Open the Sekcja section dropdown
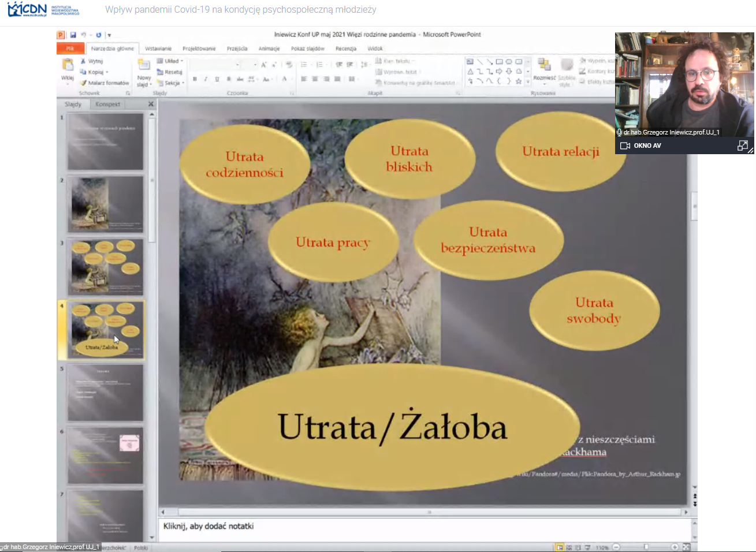The image size is (756, 552). (x=171, y=83)
